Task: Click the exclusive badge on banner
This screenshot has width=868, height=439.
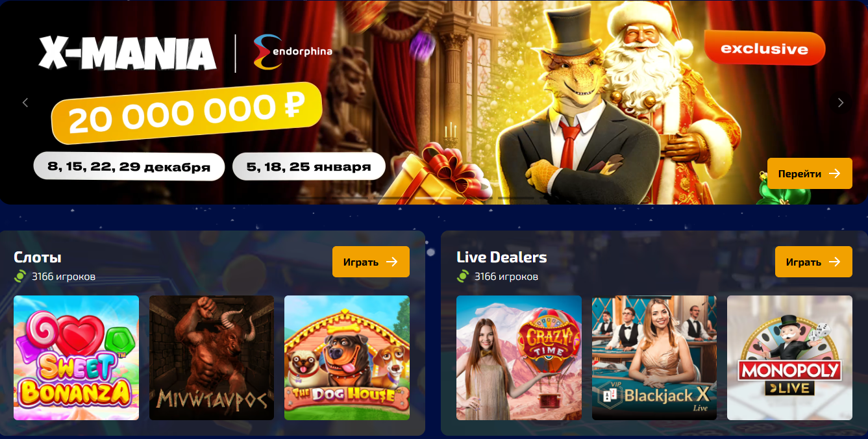Action: [x=765, y=49]
